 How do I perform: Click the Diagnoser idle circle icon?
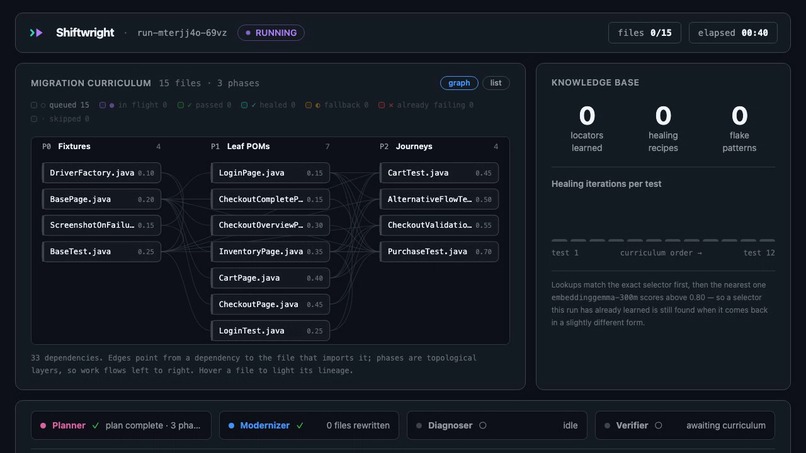click(x=483, y=425)
